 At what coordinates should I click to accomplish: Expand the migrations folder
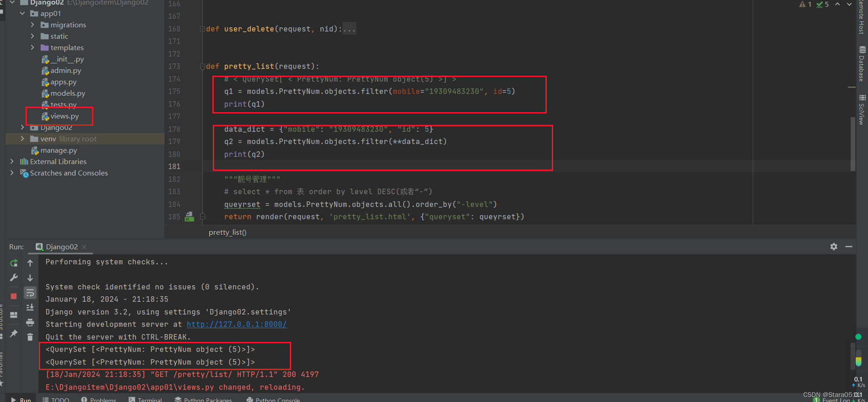pyautogui.click(x=32, y=25)
